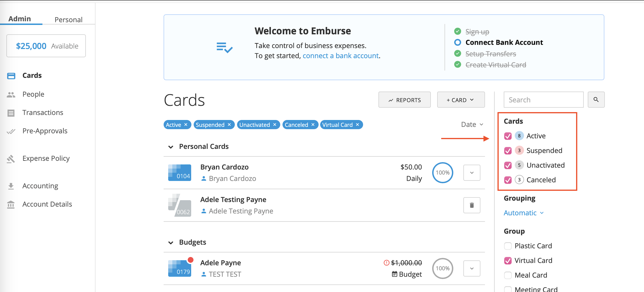Switch to the Personal tab
The height and width of the screenshot is (292, 644).
pos(68,19)
